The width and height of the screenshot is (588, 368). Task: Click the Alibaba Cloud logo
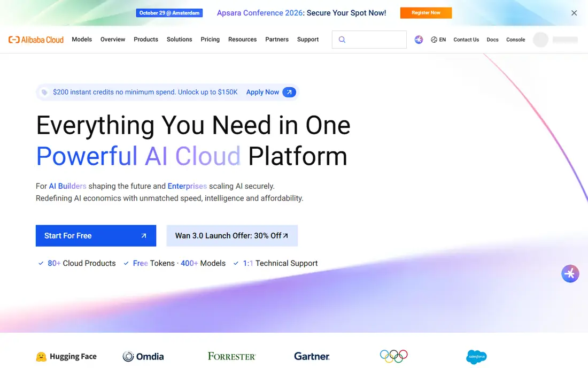36,40
